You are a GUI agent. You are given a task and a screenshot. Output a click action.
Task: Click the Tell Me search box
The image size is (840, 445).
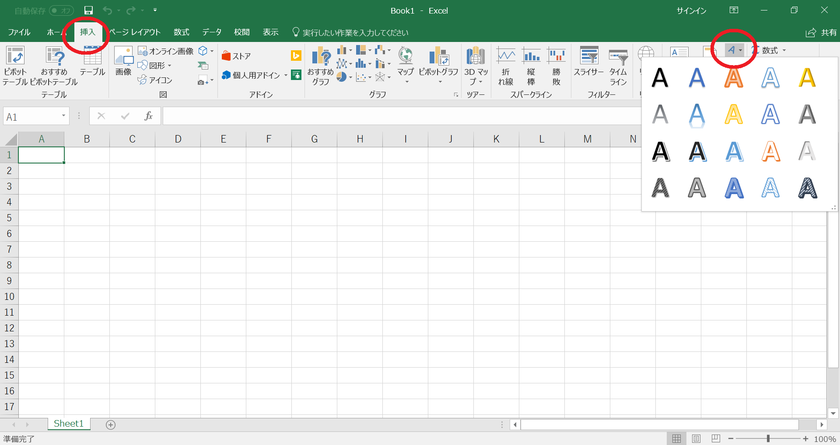coord(350,33)
